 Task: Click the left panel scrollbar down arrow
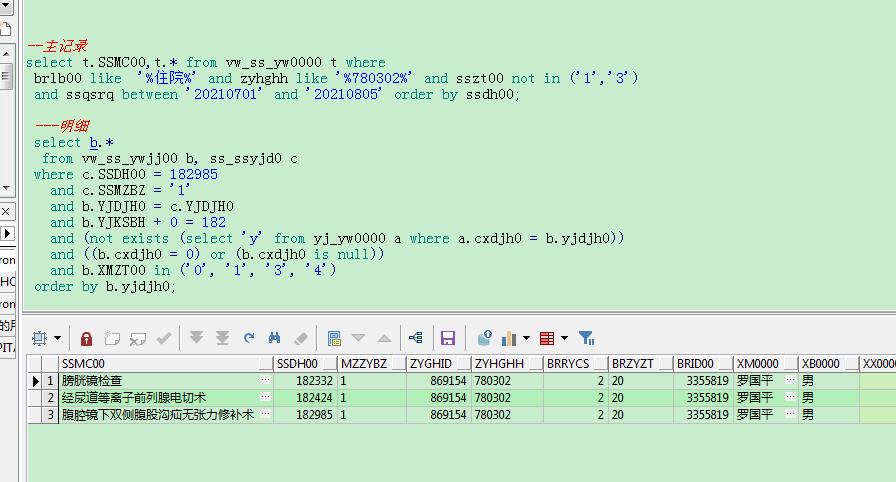coord(6,187)
